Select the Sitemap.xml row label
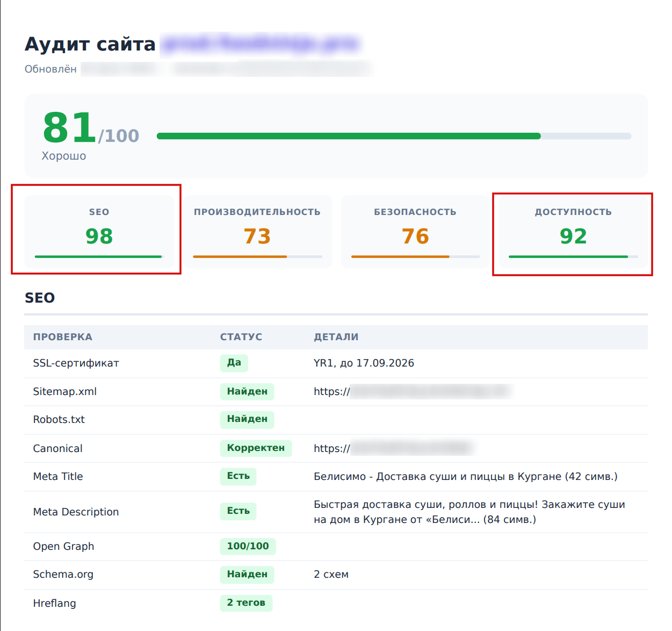 [64, 391]
